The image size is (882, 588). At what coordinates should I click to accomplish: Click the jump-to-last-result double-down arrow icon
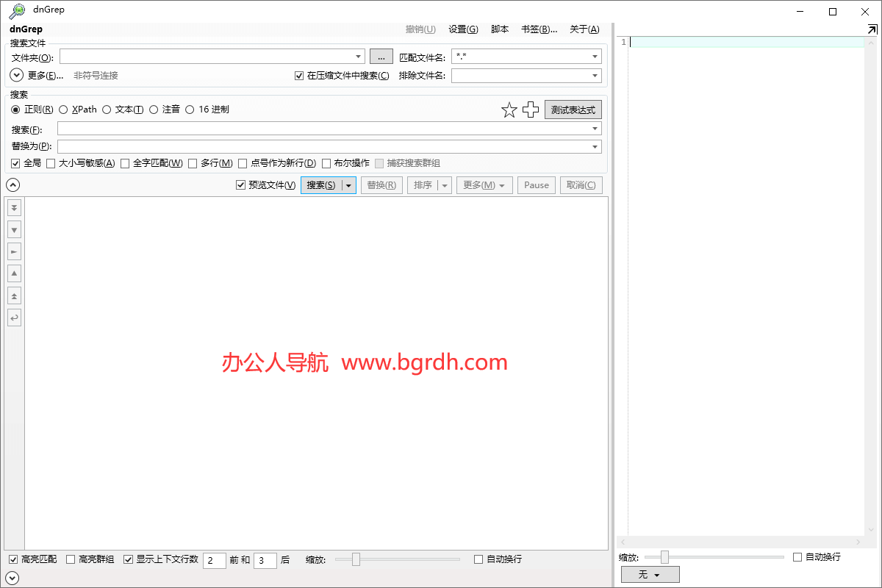coord(14,208)
